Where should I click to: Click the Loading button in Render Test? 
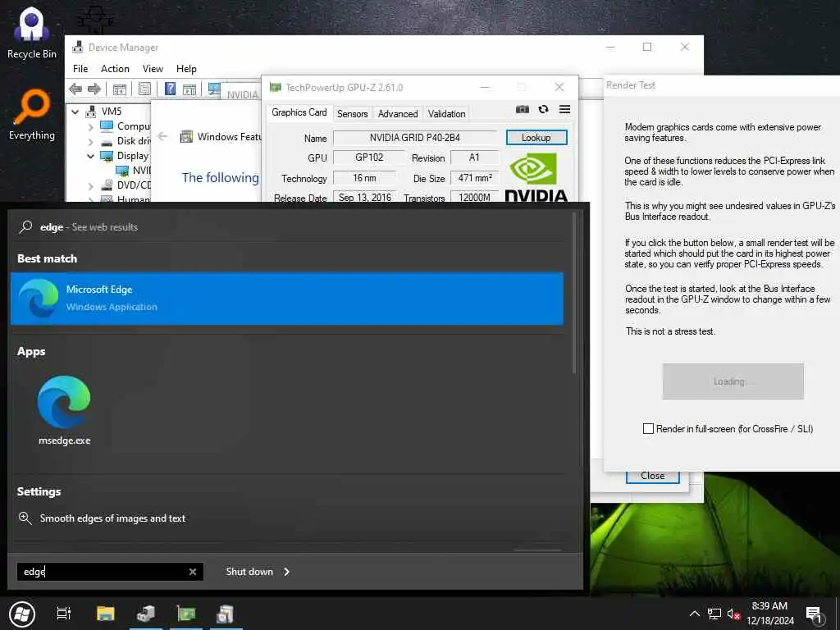click(x=733, y=381)
